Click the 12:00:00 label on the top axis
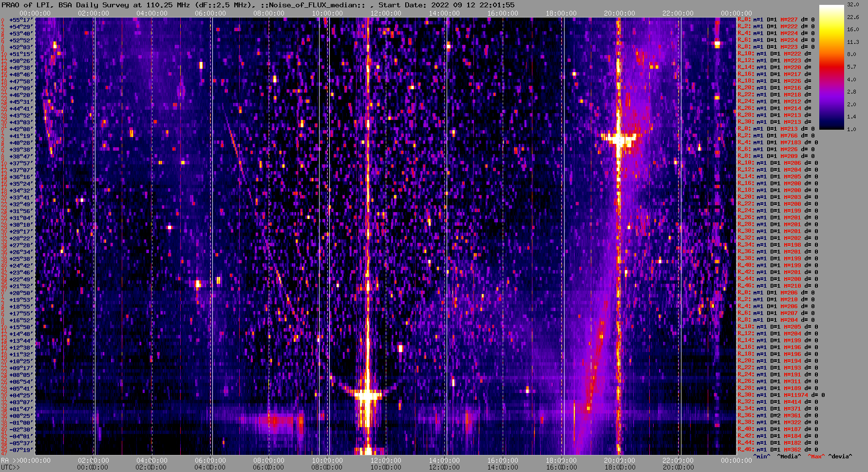 pos(386,13)
